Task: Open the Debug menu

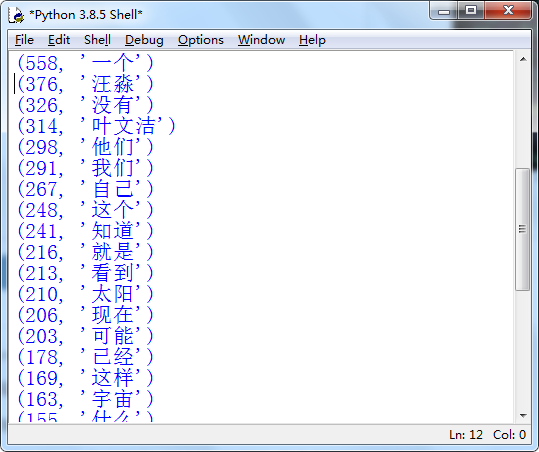Action: pyautogui.click(x=144, y=40)
